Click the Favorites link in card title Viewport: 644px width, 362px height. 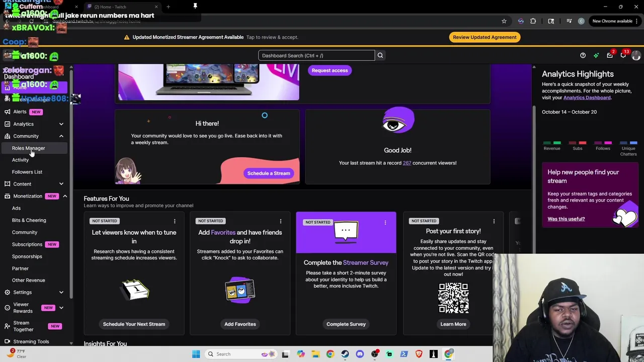click(223, 232)
